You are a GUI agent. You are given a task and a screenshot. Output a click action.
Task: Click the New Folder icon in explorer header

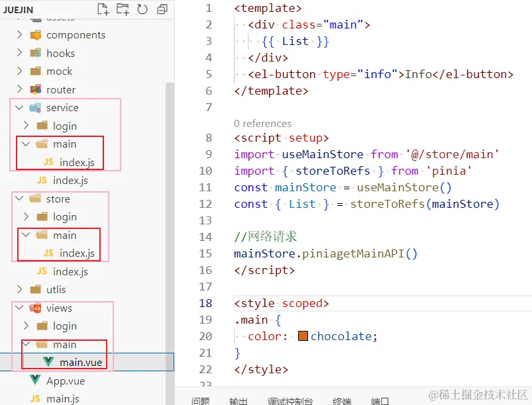coord(123,9)
